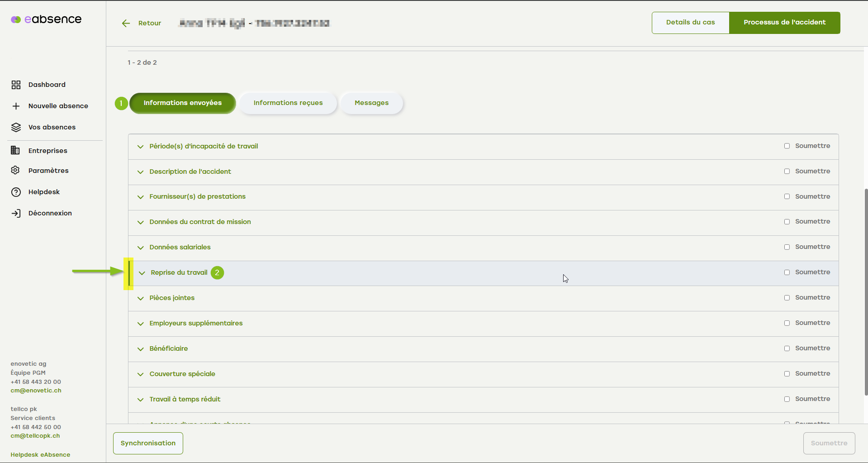Screen dimensions: 868x463
Task: Click the plus icon for Nouvelle absence
Action: (x=16, y=106)
